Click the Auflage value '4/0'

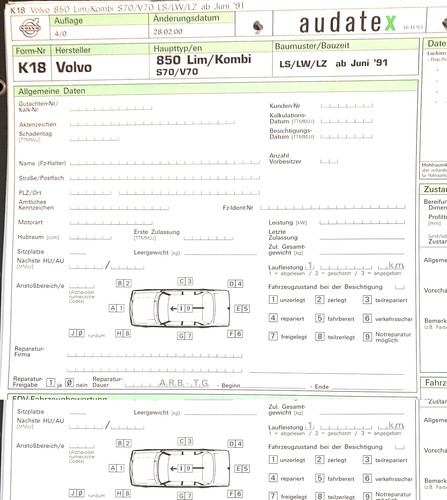[x=61, y=33]
